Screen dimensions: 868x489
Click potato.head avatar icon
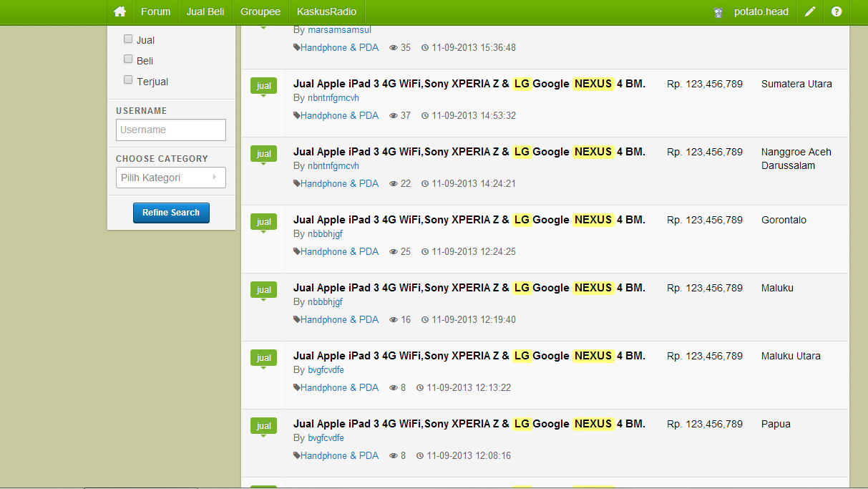pyautogui.click(x=718, y=12)
